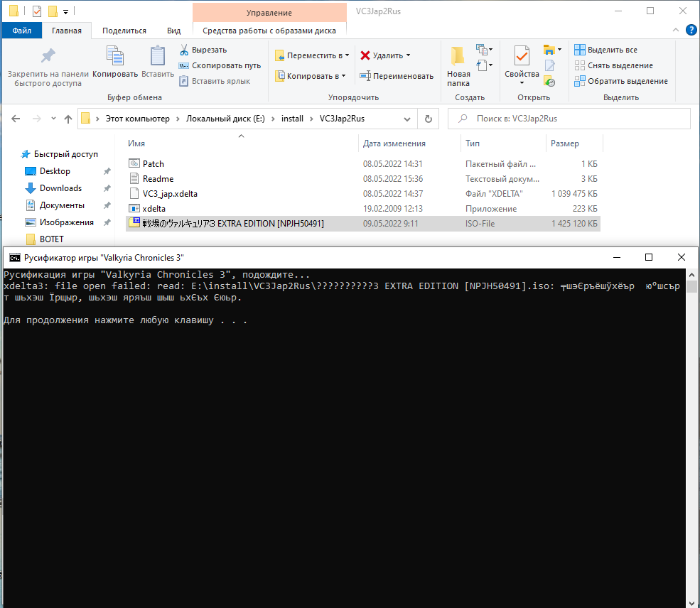Click the Help question mark icon

tap(691, 30)
